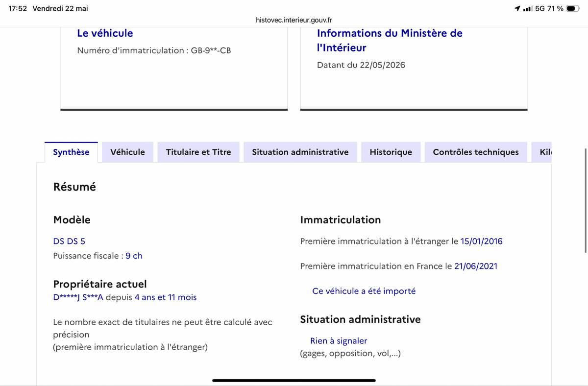Click Rien à signaler status
588x386 pixels.
(339, 341)
